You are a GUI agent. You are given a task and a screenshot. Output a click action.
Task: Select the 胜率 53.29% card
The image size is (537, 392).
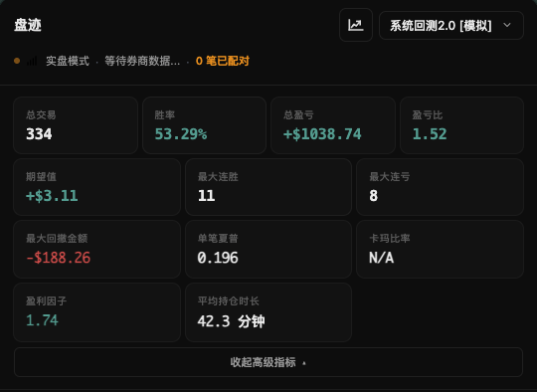coord(205,125)
